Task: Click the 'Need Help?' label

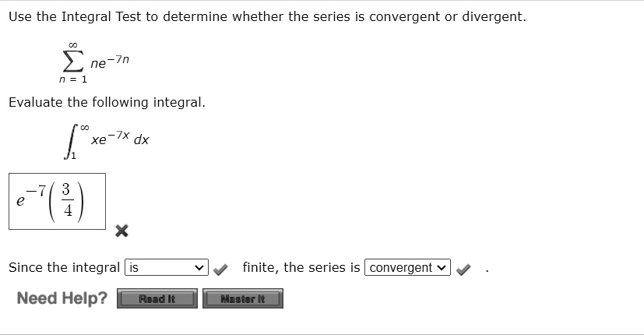Action: click(62, 298)
